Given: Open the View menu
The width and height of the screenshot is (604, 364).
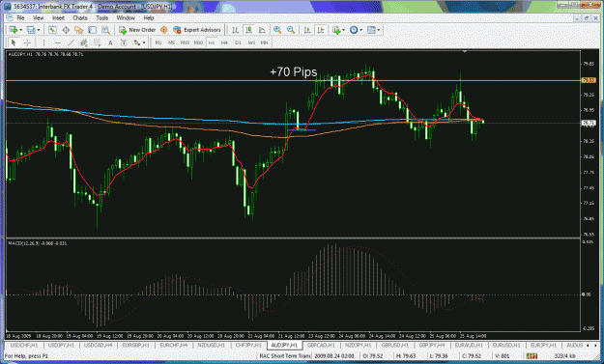Looking at the screenshot, I should click(38, 17).
